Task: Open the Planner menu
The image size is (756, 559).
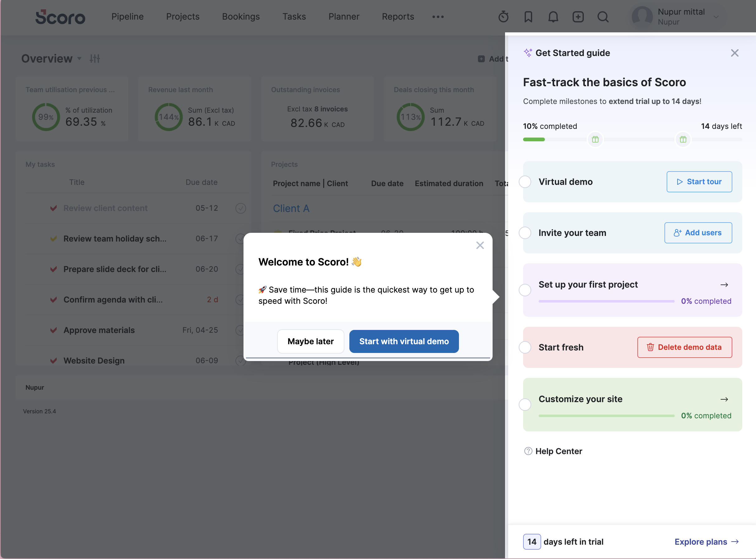Action: pyautogui.click(x=344, y=16)
